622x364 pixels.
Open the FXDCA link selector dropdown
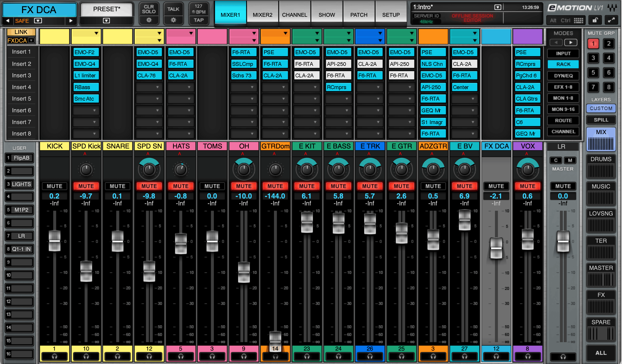tap(31, 40)
